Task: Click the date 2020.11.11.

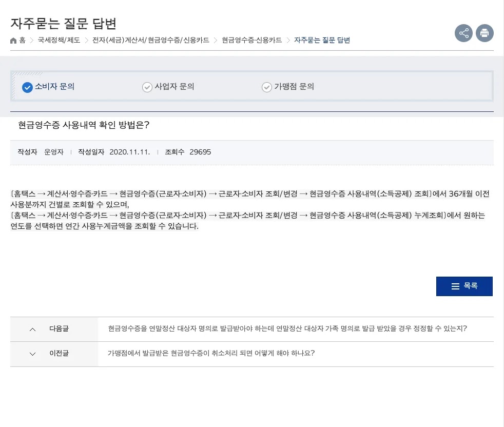Action: click(130, 152)
